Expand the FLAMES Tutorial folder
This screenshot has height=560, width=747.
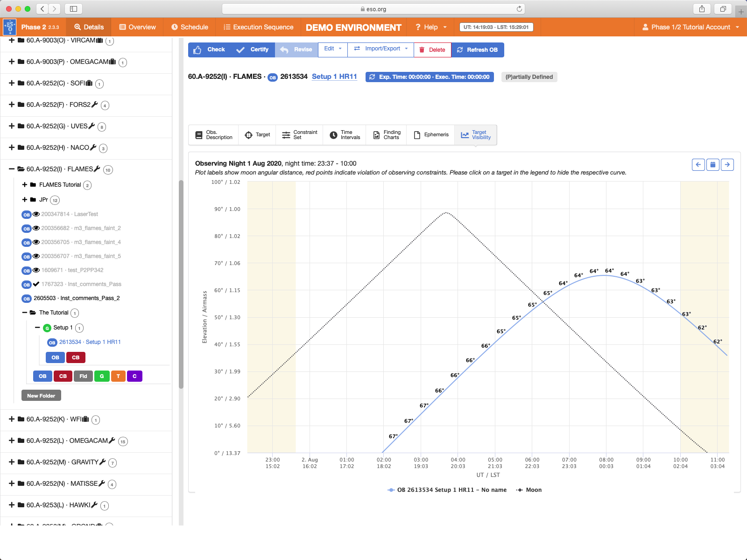[x=25, y=185]
